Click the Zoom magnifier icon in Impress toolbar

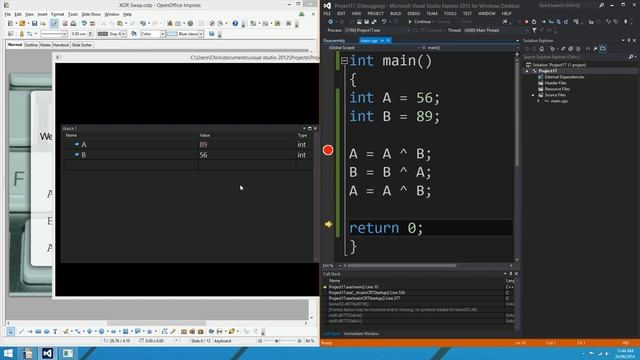click(x=220, y=24)
